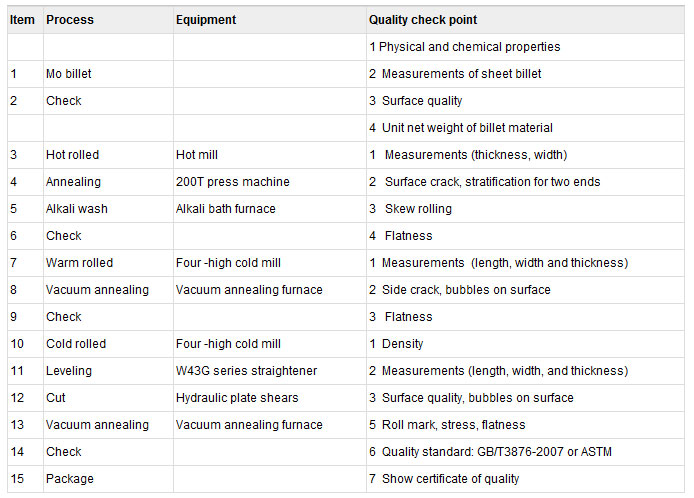Click the Equipment column header
This screenshot has width=694, height=498.
point(270,20)
